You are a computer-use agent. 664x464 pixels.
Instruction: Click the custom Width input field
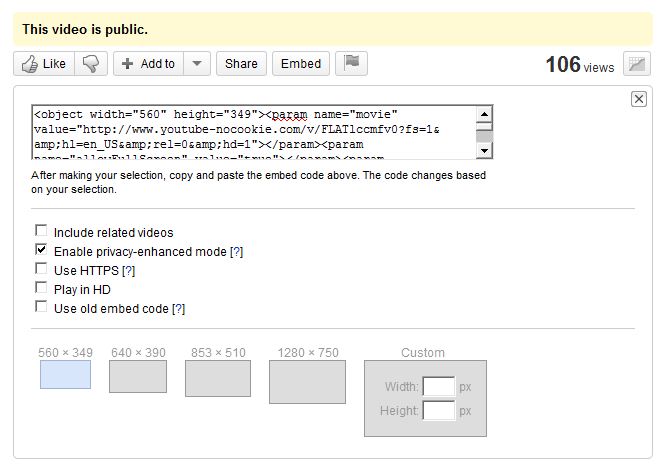click(x=438, y=386)
